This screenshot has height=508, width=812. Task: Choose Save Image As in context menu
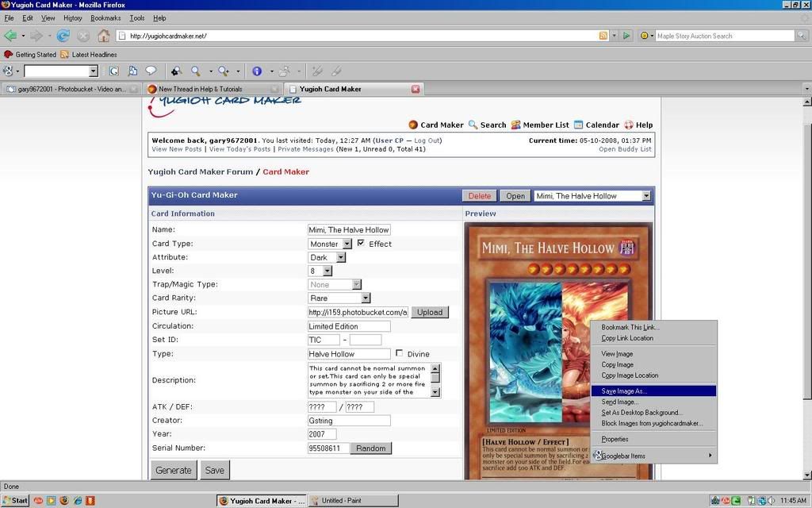[624, 391]
